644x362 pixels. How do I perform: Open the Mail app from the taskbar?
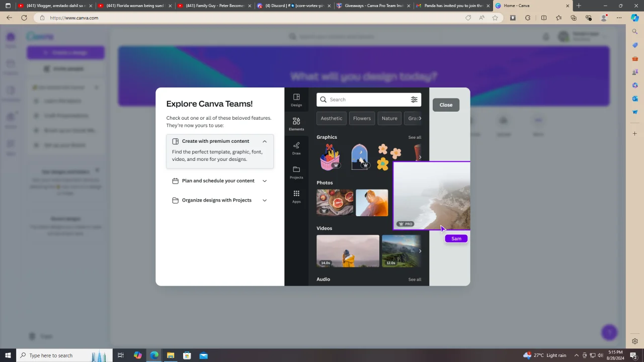204,355
